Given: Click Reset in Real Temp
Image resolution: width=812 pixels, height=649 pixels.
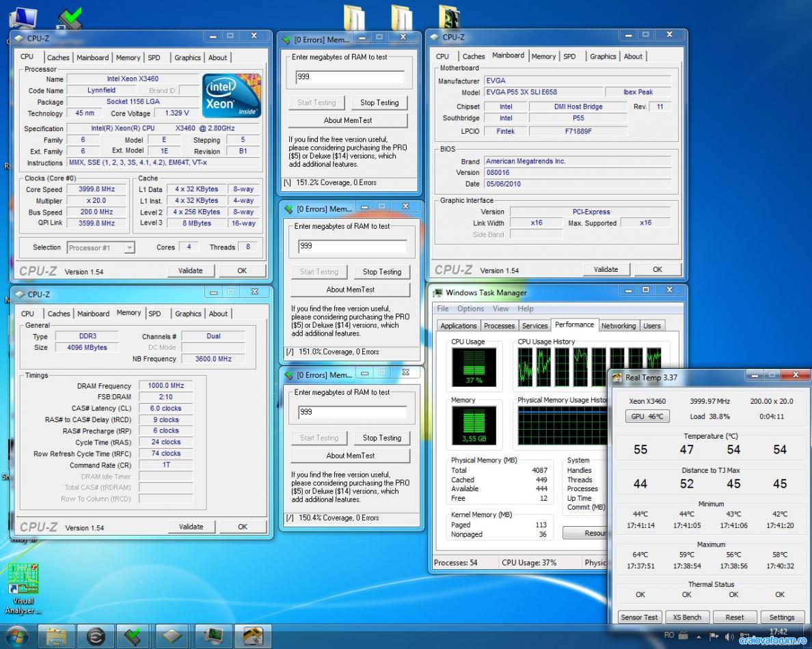Looking at the screenshot, I should (734, 617).
